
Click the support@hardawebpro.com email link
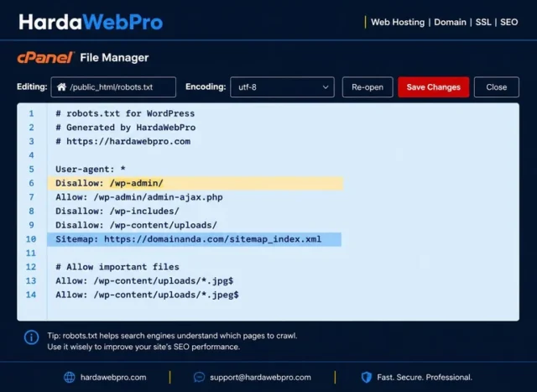click(x=260, y=377)
